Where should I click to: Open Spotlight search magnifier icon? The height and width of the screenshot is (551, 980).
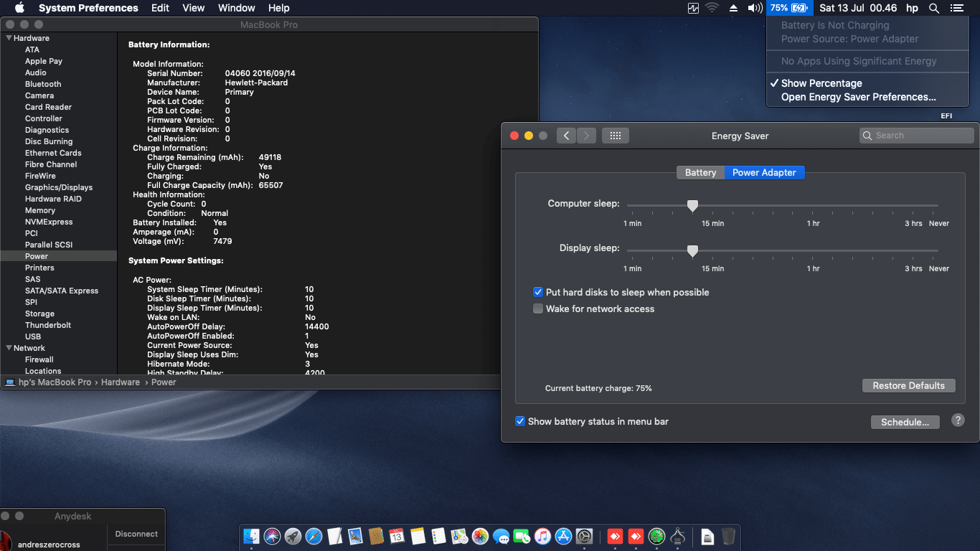933,8
